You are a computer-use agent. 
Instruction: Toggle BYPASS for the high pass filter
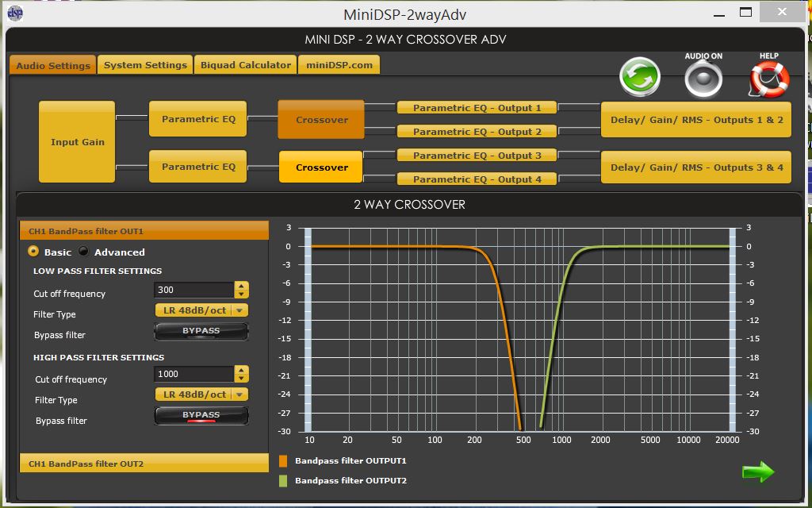coord(201,416)
